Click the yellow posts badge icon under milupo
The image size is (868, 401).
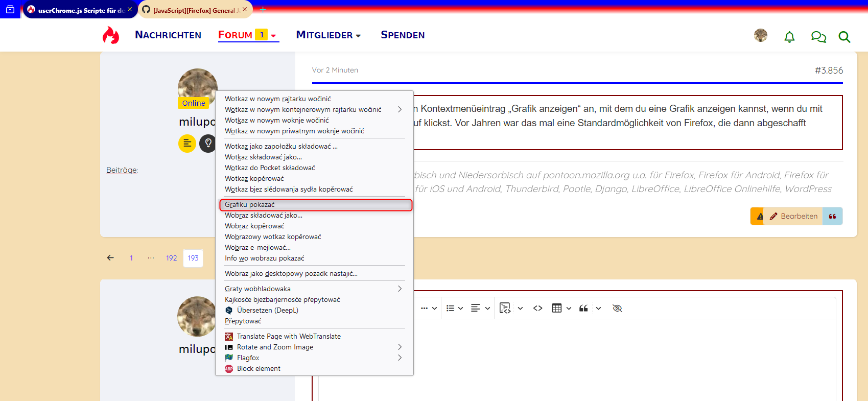pyautogui.click(x=187, y=144)
